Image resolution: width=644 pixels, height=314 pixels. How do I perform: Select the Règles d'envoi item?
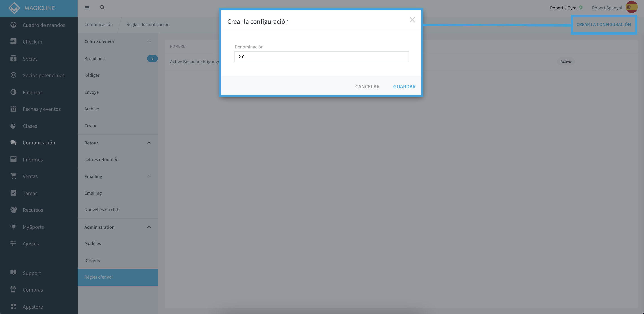(x=118, y=277)
